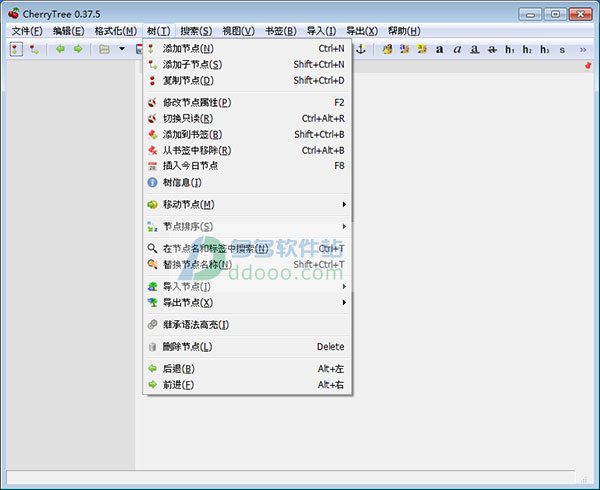Minimize the CherryTree window
The width and height of the screenshot is (600, 490).
click(530, 15)
